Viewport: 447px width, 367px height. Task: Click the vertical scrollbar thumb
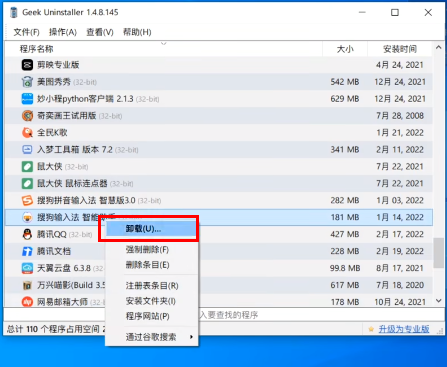(x=438, y=253)
